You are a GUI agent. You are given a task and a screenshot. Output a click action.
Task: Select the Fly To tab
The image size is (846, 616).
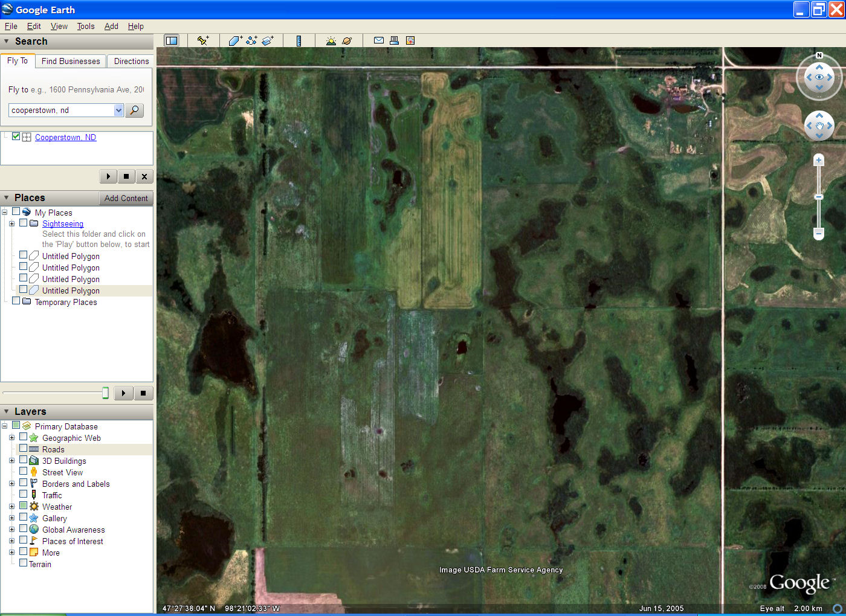(18, 60)
